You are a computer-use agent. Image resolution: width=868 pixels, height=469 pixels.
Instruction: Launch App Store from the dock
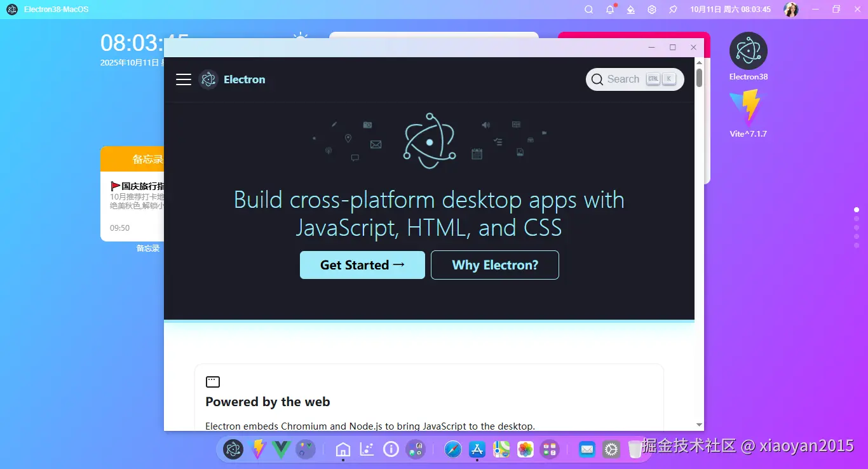pos(477,449)
